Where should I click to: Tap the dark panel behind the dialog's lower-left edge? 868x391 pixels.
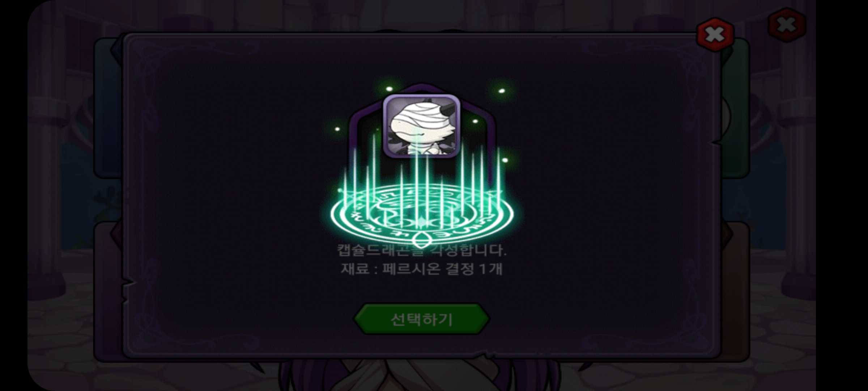[109, 291]
